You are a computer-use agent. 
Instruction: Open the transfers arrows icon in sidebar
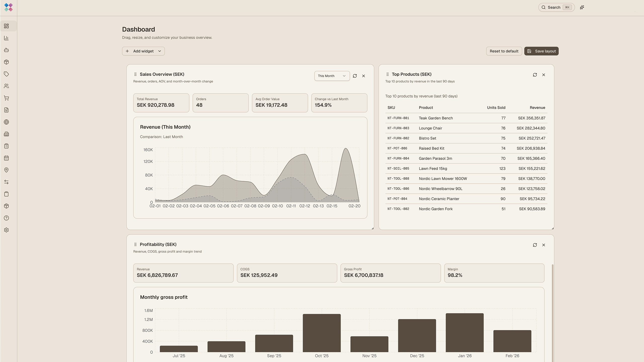point(6,182)
